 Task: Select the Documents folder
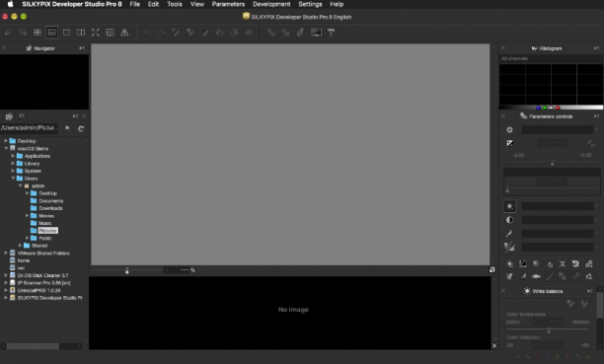pyautogui.click(x=51, y=200)
